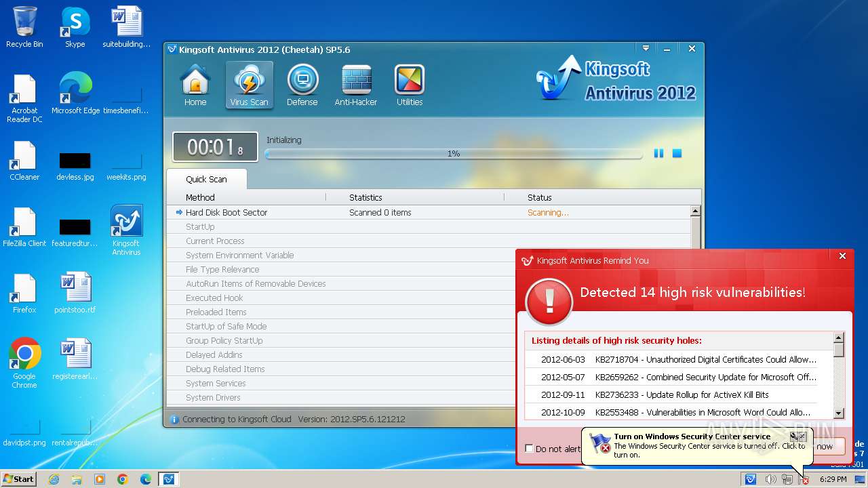Select System Environment Variable row

(341, 255)
